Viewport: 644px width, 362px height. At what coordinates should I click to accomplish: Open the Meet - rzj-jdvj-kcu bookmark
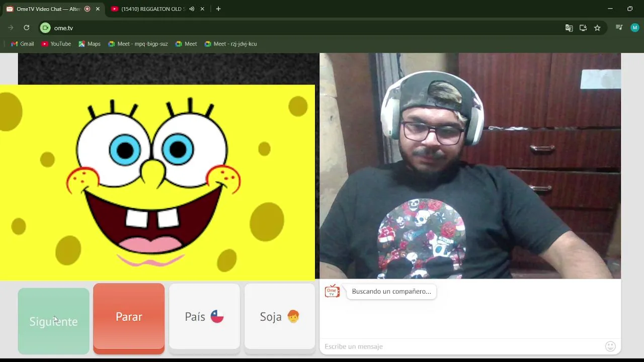click(x=231, y=44)
